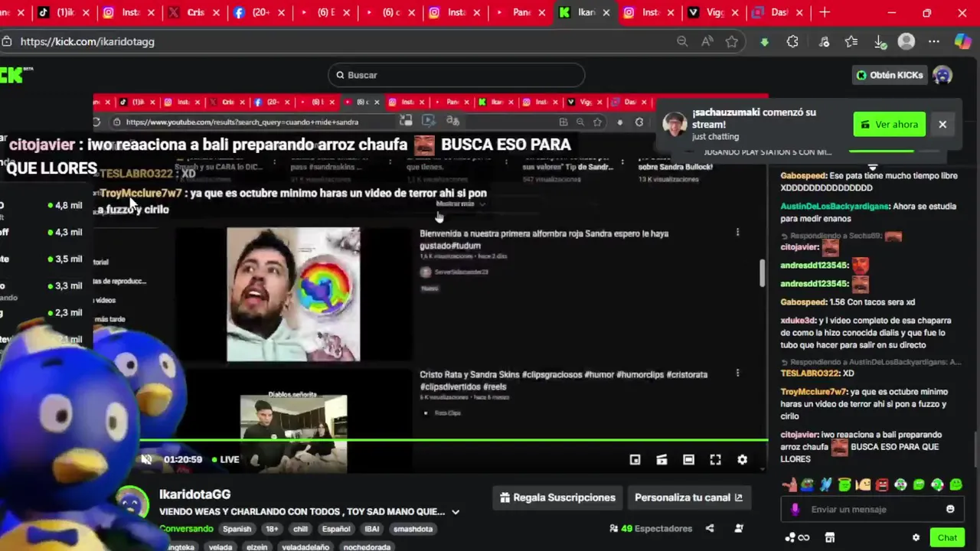
Task: Open the browser zoom magnifier icon
Action: coord(682,41)
